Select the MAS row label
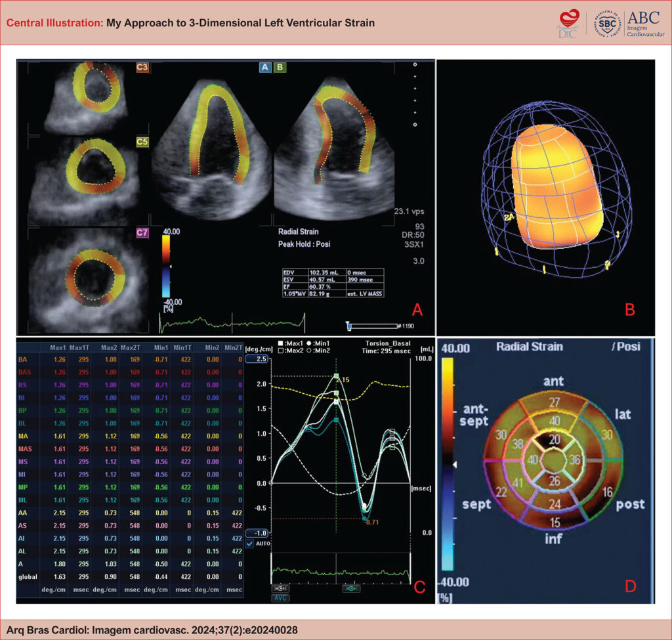This screenshot has height=640, width=672. click(x=25, y=449)
